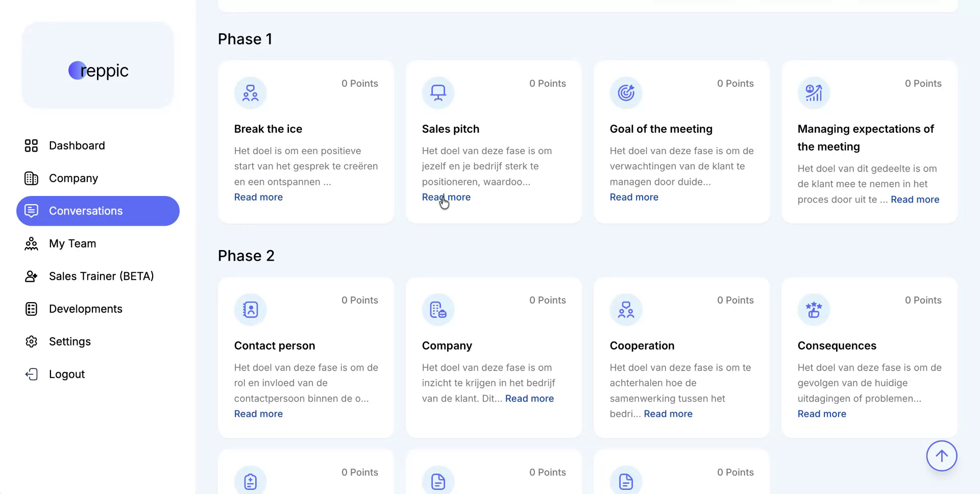Viewport: 980px width, 494px height.
Task: Open Sales Trainer (BETA)
Action: [x=101, y=276]
